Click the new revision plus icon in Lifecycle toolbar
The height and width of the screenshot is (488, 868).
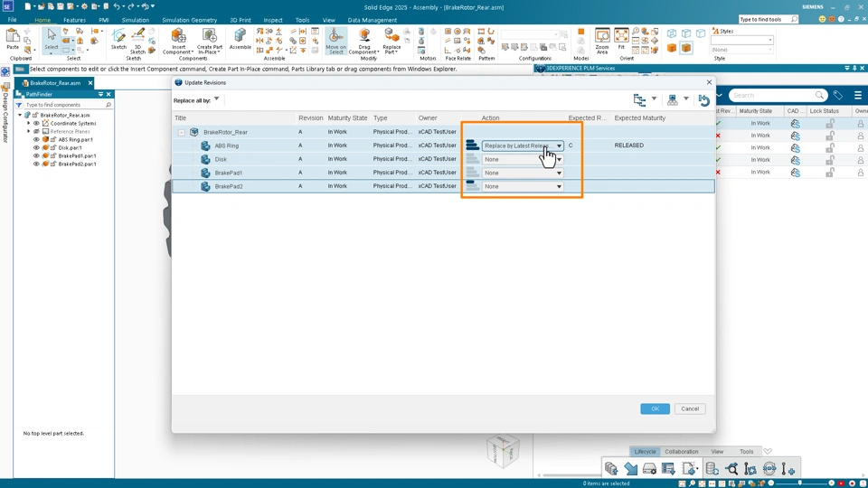(x=788, y=469)
